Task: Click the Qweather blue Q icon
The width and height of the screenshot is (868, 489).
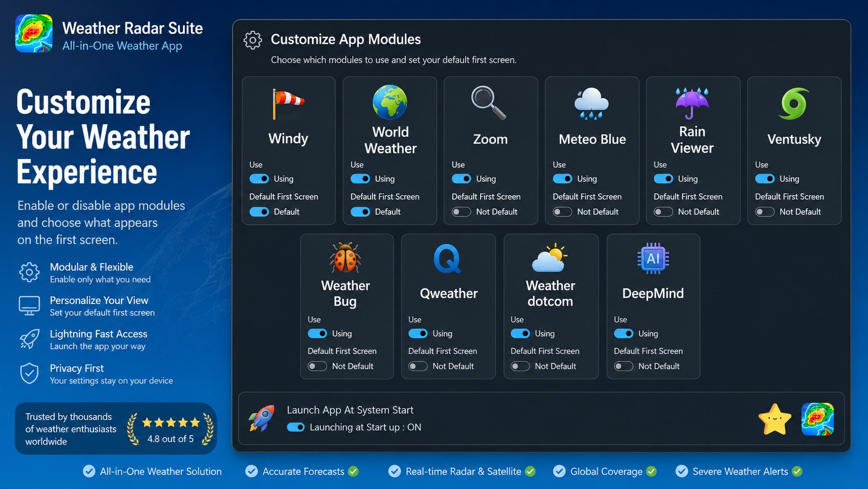Action: click(447, 259)
